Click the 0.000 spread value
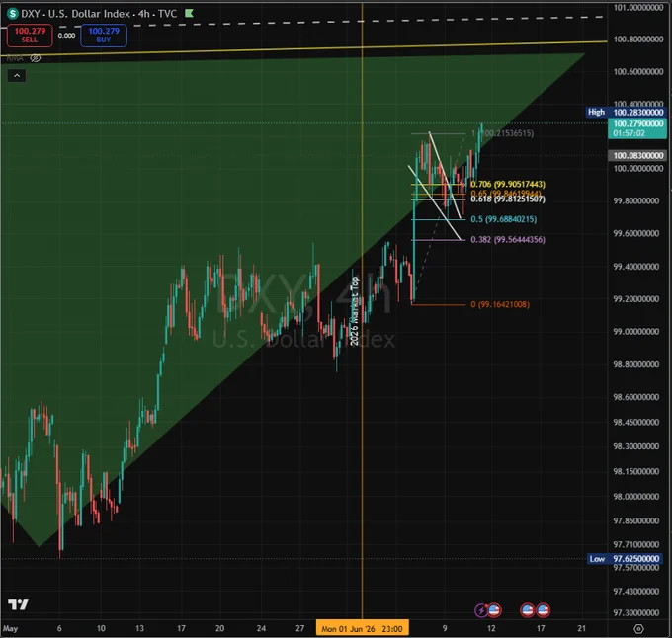Image resolution: width=672 pixels, height=638 pixels. pyautogui.click(x=66, y=36)
